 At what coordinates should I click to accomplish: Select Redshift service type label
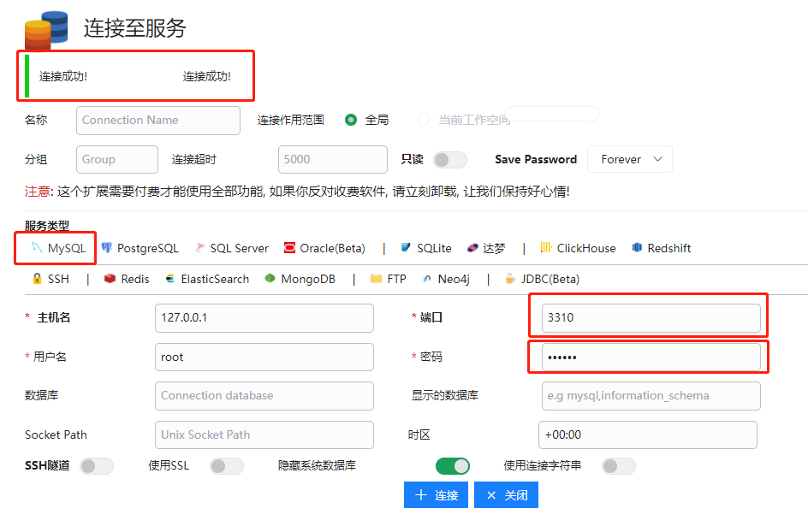click(x=668, y=248)
